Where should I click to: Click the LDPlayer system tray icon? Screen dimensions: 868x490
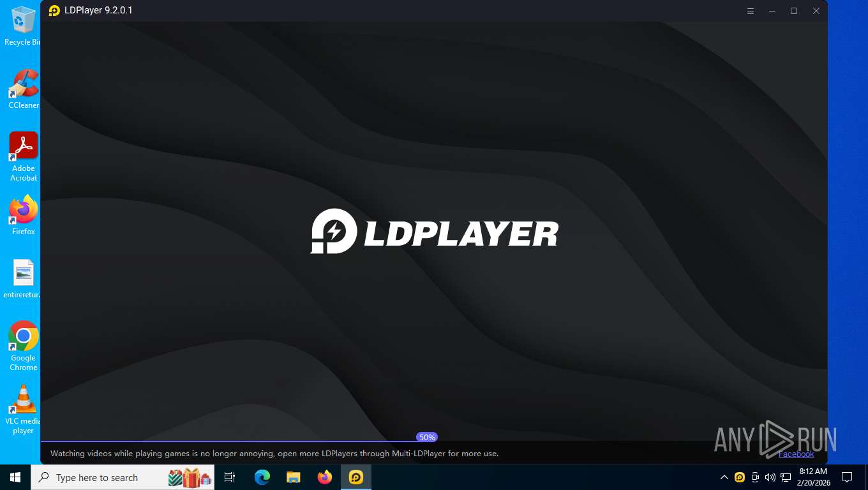coord(740,477)
